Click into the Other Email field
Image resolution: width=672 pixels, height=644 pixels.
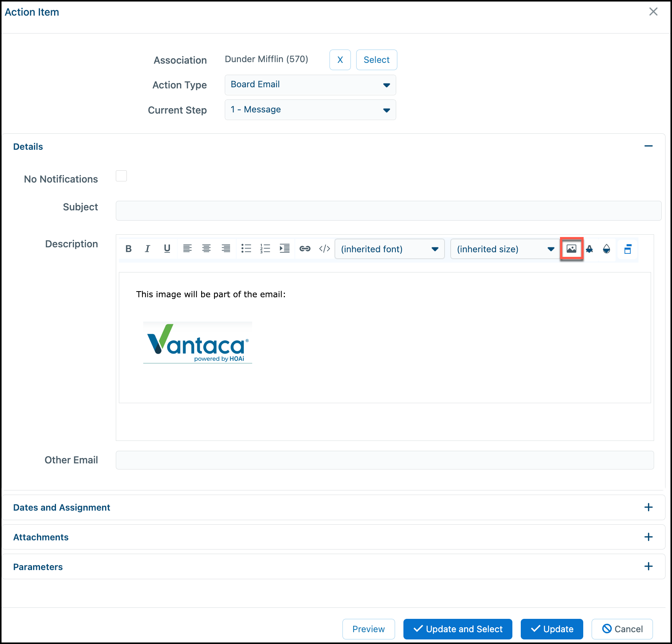click(385, 460)
